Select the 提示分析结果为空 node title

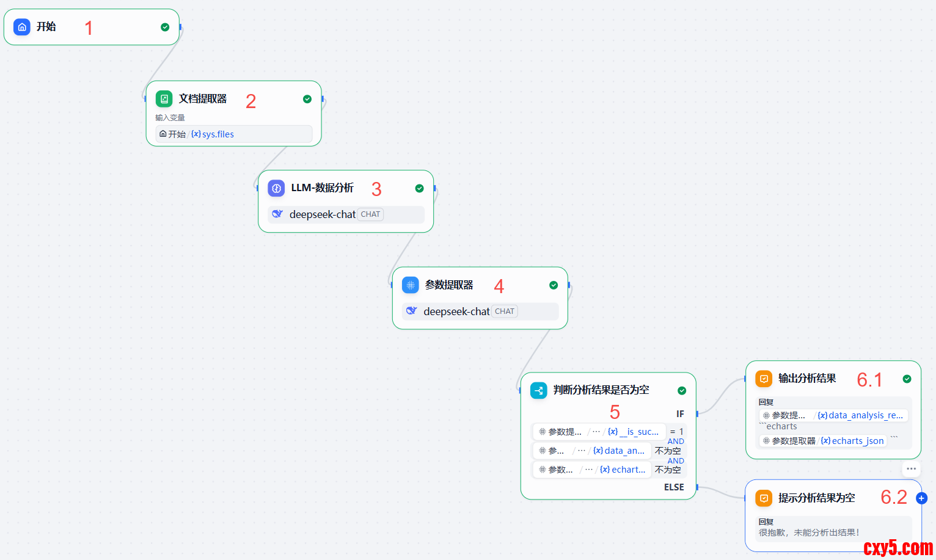tap(817, 498)
